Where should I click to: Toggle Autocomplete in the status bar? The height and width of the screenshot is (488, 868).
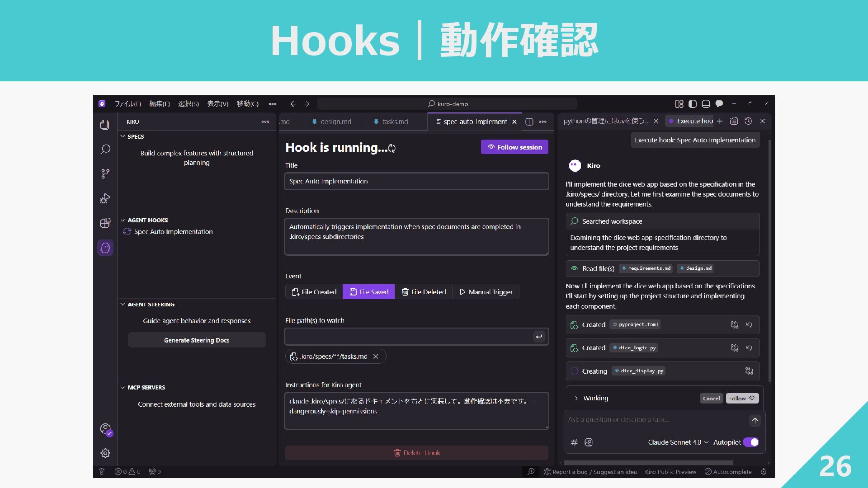click(x=728, y=472)
